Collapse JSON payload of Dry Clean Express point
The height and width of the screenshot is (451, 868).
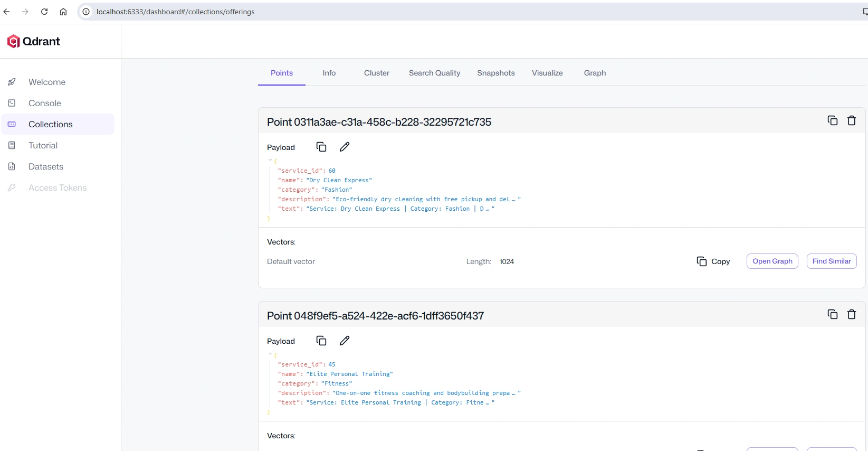(x=270, y=160)
